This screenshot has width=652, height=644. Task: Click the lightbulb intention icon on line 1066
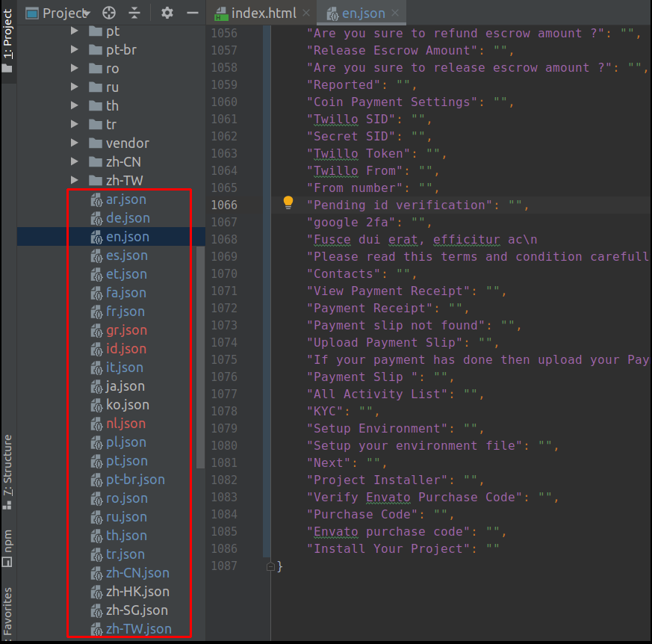coord(288,202)
